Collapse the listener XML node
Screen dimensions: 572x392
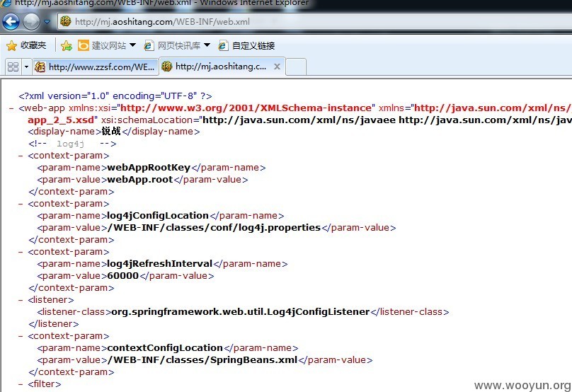(x=21, y=300)
